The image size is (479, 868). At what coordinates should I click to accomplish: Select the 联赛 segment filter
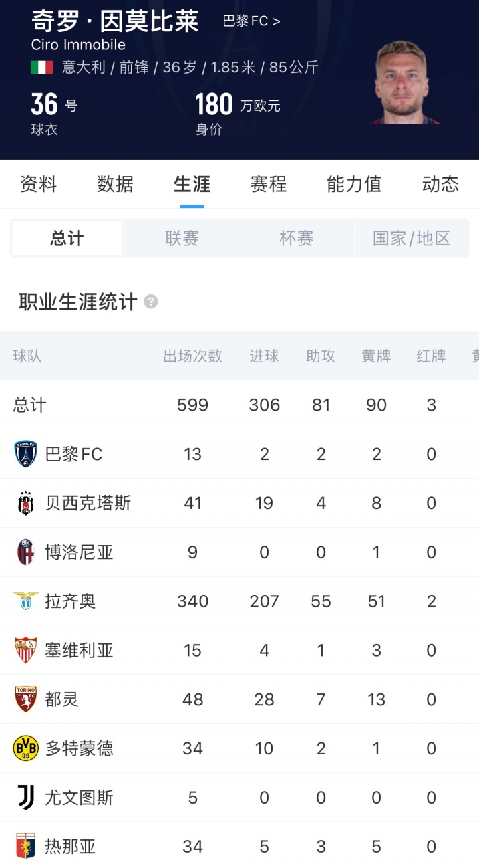pyautogui.click(x=182, y=238)
